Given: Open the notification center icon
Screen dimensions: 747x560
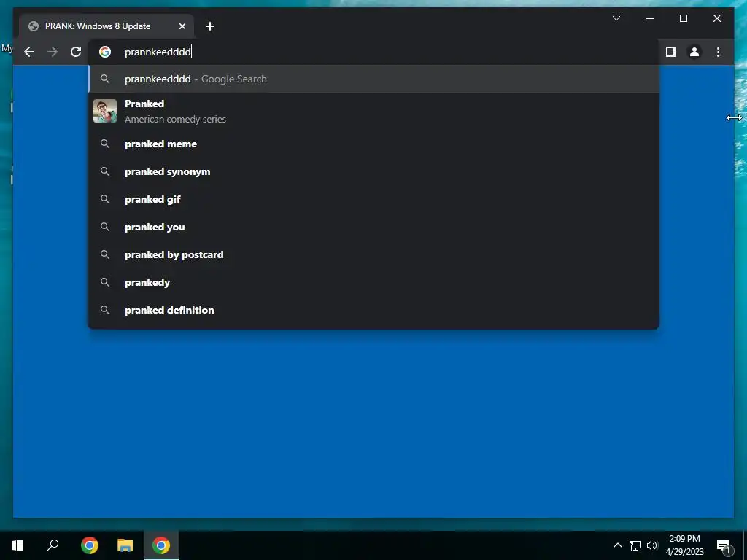Looking at the screenshot, I should tap(724, 545).
